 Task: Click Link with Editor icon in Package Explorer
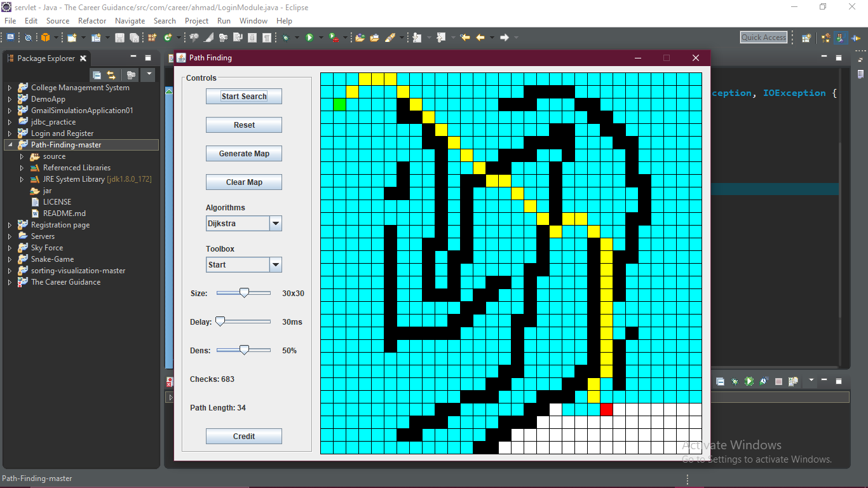point(111,75)
